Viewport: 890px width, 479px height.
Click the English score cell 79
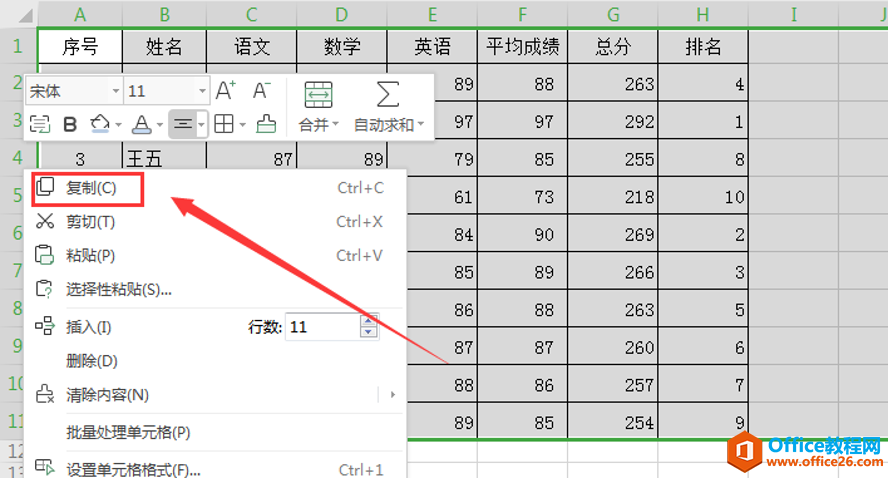pyautogui.click(x=433, y=158)
